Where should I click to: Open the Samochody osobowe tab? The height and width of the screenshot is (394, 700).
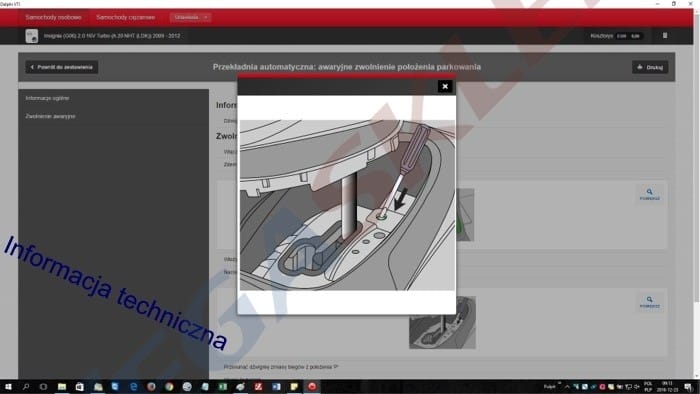click(54, 17)
